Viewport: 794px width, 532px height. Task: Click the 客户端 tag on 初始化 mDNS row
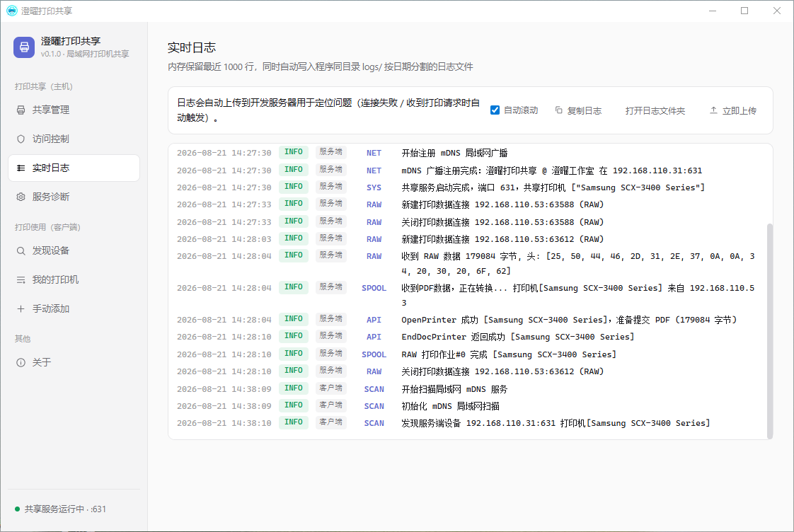click(330, 405)
